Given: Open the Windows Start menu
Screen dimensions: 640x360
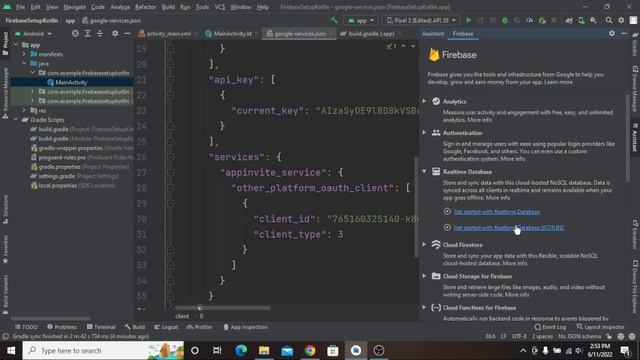Looking at the screenshot, I should (11, 351).
